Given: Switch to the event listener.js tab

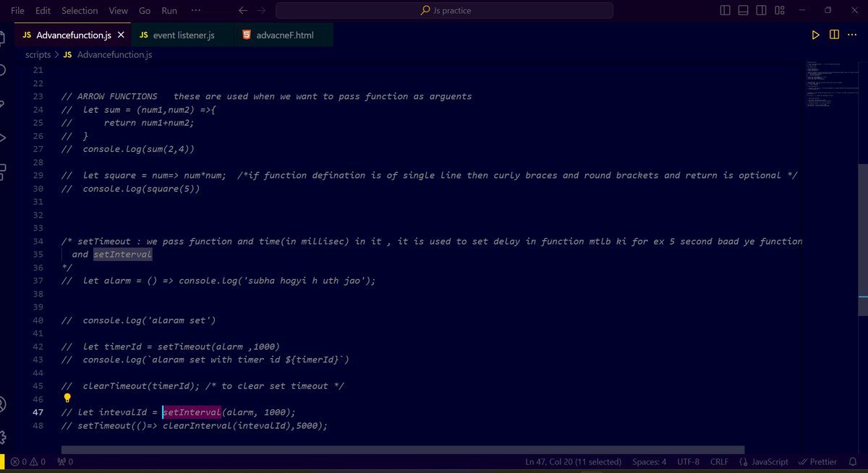Looking at the screenshot, I should (182, 34).
